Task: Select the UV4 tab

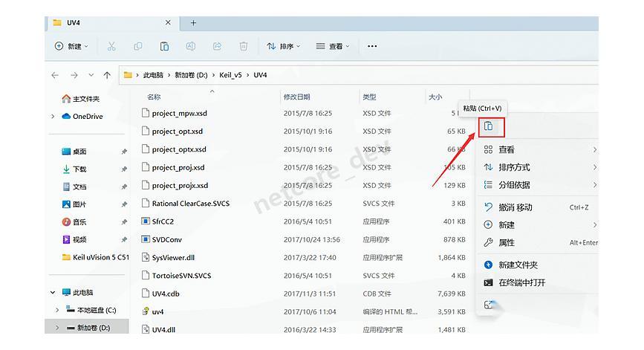Action: 113,23
